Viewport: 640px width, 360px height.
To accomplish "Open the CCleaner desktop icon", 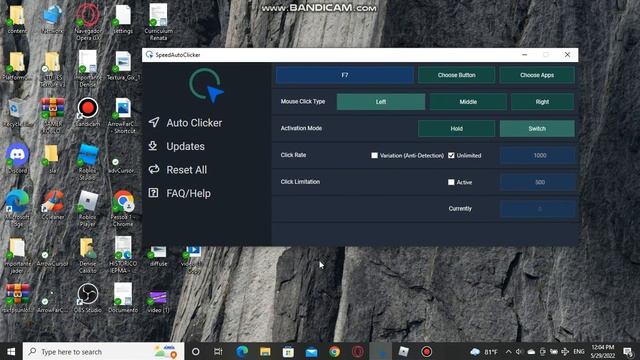I will point(53,204).
